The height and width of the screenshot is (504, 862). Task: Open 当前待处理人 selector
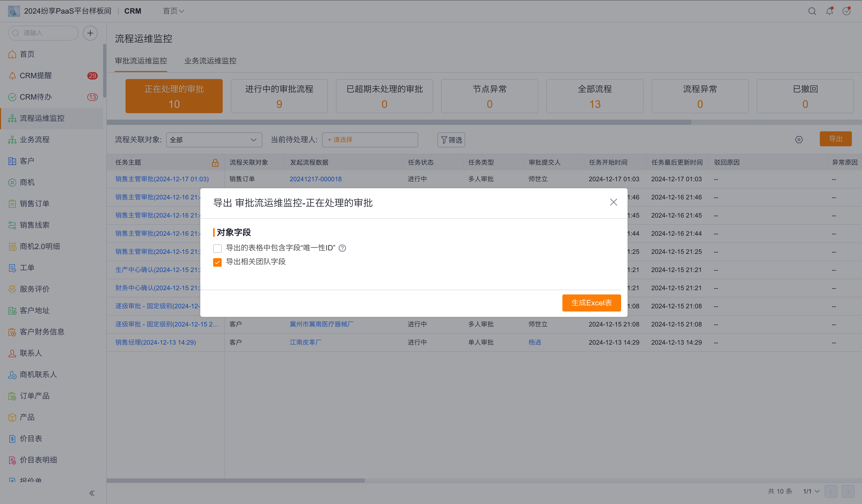370,140
